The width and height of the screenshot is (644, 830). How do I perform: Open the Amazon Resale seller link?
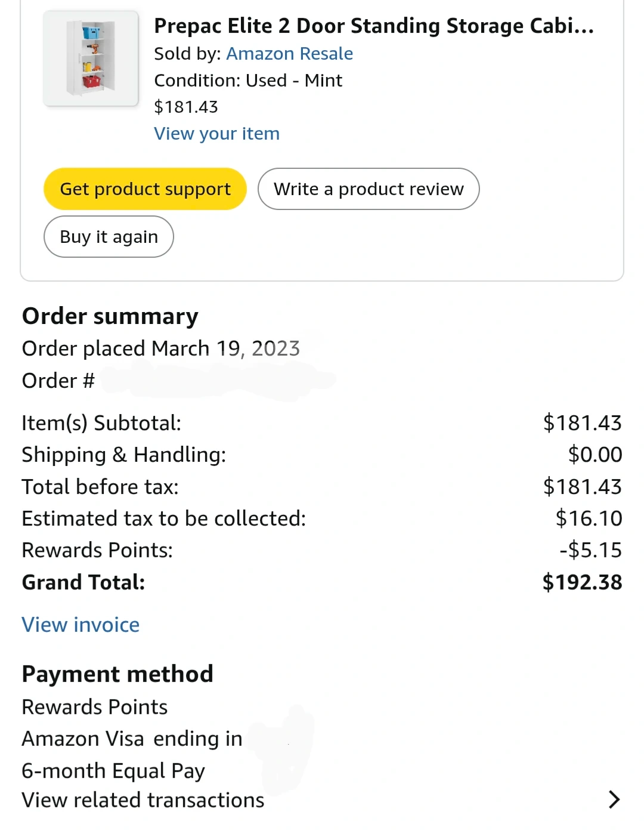[x=289, y=54]
